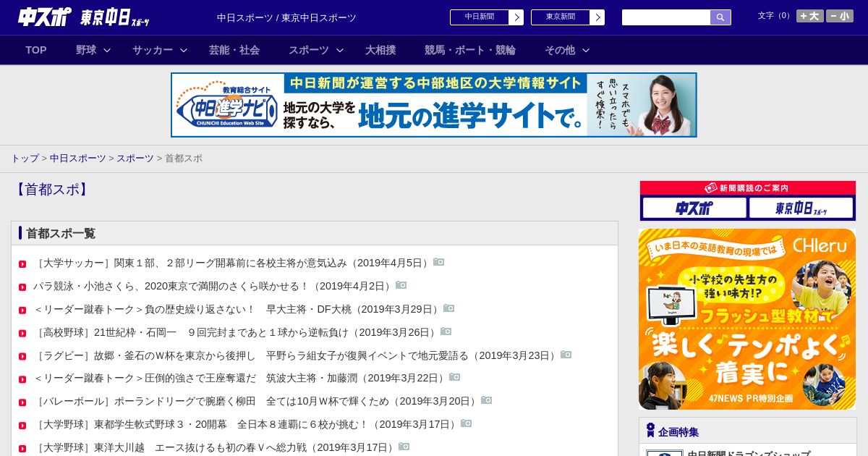Go to トップ in the breadcrumb

(x=25, y=158)
